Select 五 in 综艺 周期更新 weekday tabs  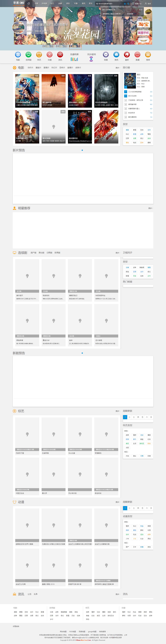[143, 417]
